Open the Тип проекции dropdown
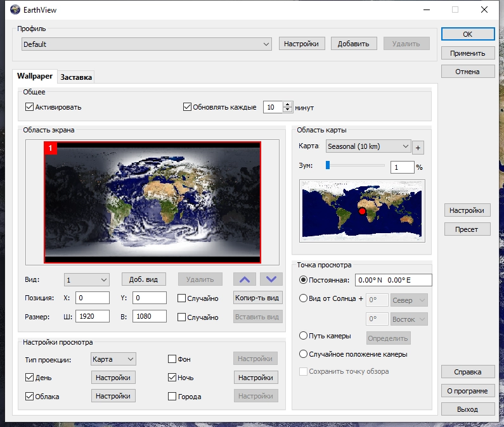This screenshot has width=504, height=427. pos(113,359)
